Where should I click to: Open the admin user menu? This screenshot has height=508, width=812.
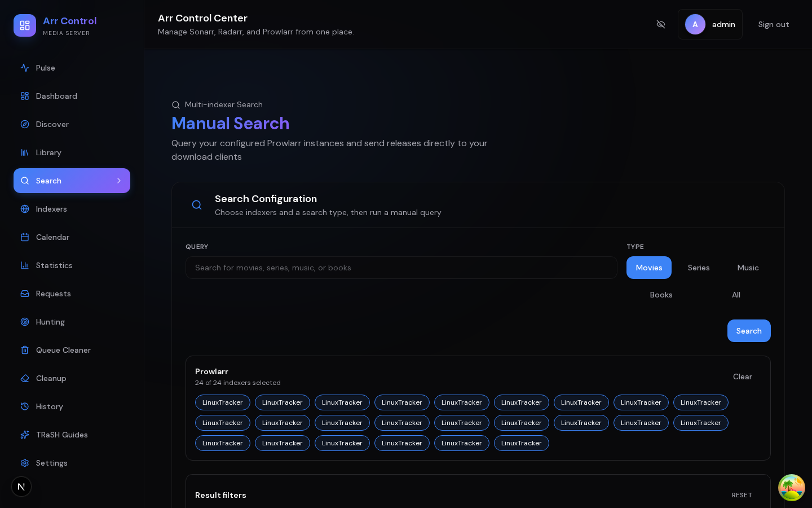click(710, 24)
